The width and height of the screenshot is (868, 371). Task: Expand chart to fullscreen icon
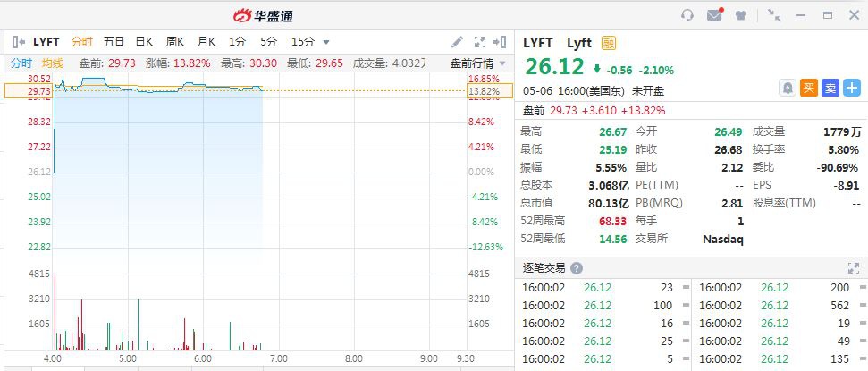(x=479, y=41)
